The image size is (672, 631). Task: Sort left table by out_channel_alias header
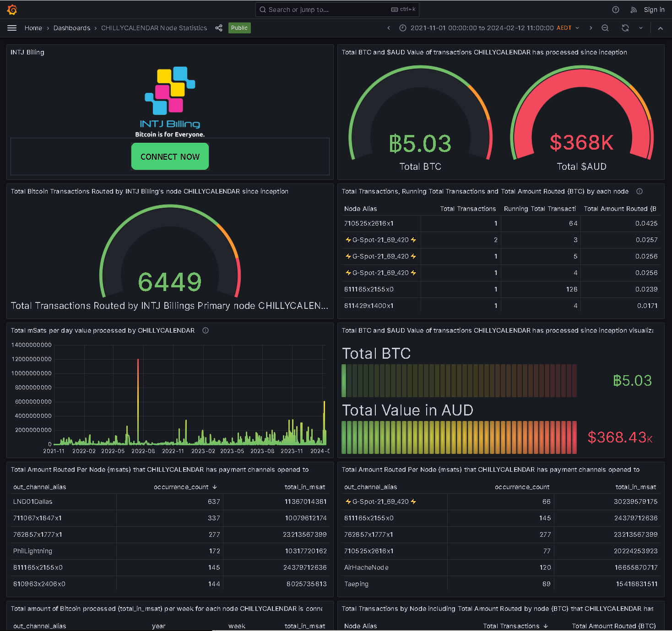tap(40, 487)
